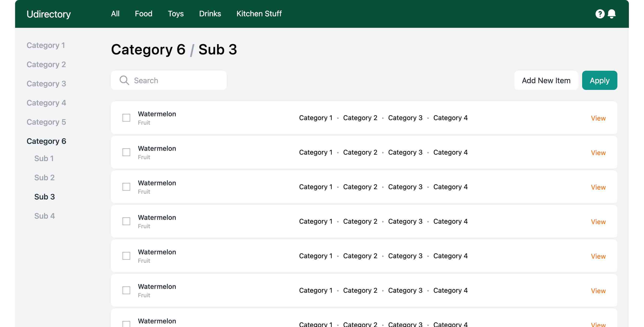Viewport: 644px width, 327px height.
Task: Open View link in third Watermelon row
Action: click(598, 187)
